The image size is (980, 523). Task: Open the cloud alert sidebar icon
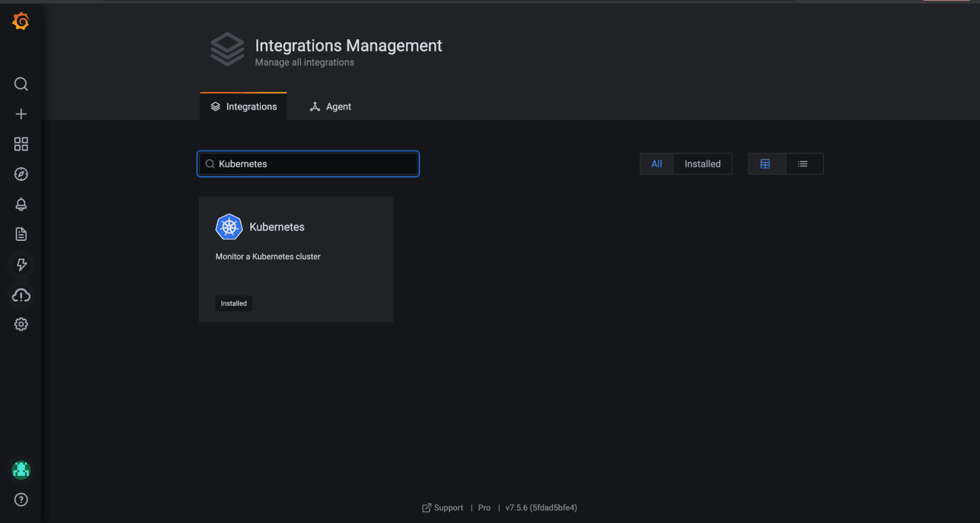tap(21, 295)
